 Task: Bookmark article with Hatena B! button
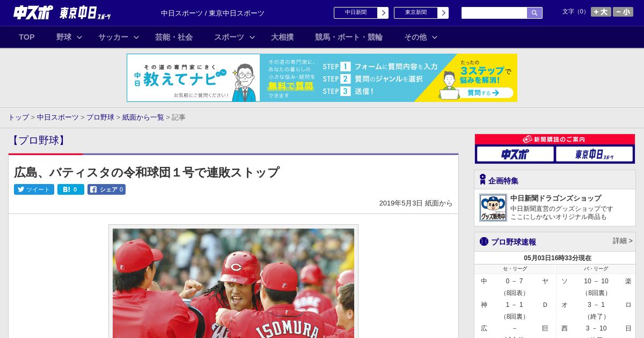click(x=71, y=189)
